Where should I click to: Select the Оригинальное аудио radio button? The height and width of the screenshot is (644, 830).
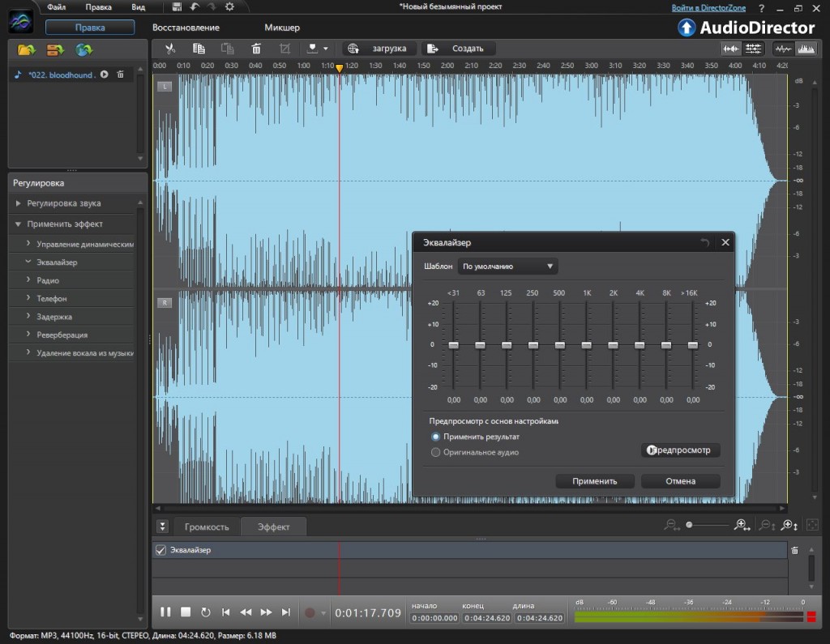point(436,452)
